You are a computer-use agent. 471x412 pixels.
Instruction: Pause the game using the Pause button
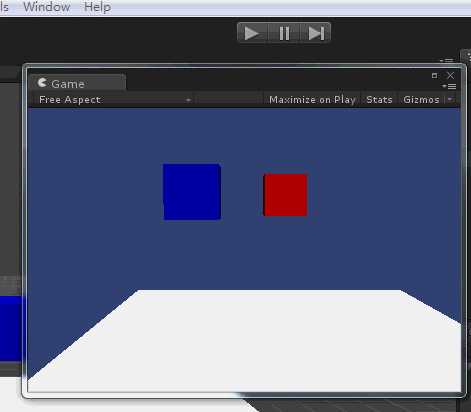(x=284, y=33)
